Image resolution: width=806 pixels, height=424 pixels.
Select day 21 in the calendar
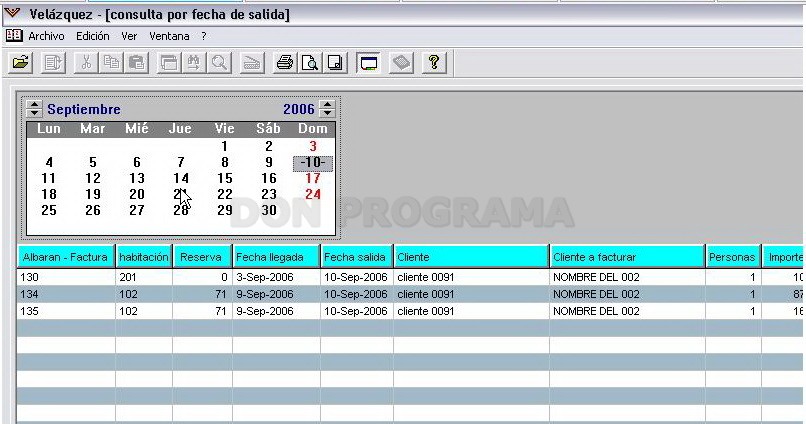click(180, 194)
